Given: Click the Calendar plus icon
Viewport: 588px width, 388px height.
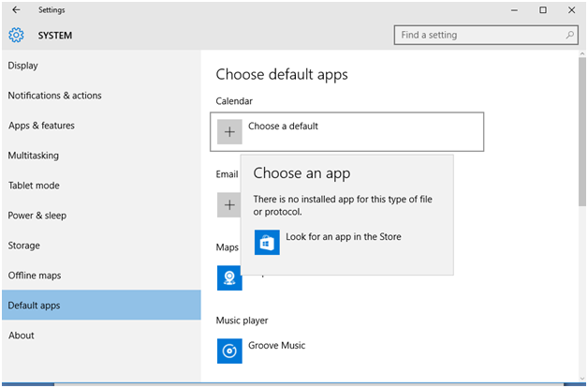Looking at the screenshot, I should pos(229,132).
